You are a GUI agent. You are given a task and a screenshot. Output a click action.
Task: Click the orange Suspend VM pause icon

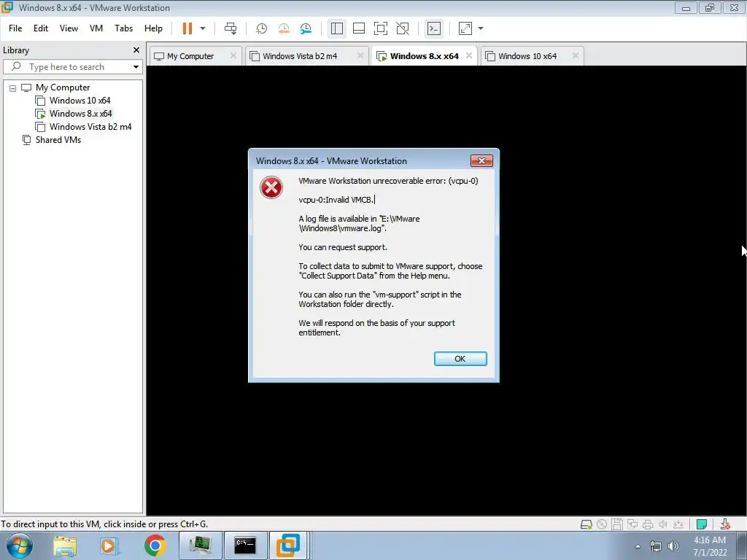click(x=187, y=28)
